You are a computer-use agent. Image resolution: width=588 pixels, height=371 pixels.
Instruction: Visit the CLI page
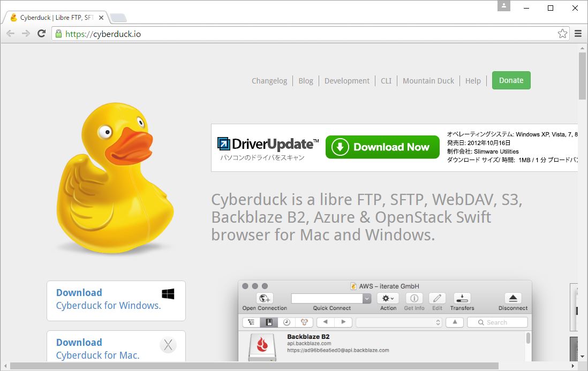386,81
